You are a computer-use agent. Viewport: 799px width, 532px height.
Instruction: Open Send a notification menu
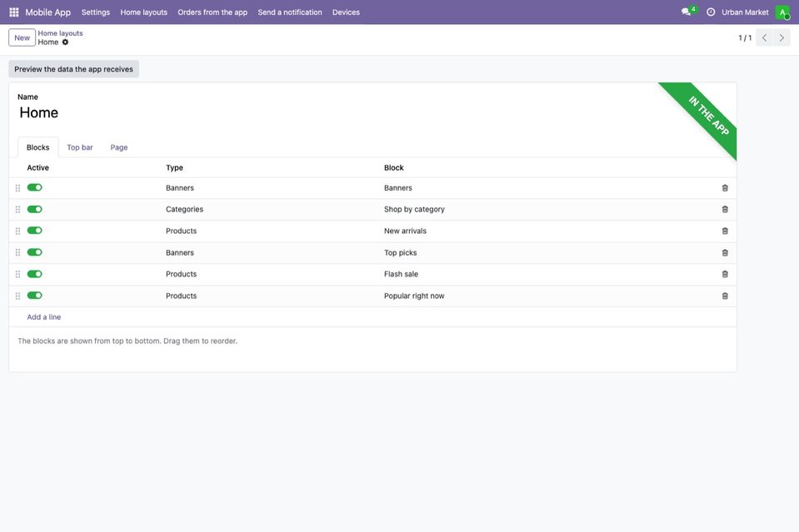(x=290, y=12)
